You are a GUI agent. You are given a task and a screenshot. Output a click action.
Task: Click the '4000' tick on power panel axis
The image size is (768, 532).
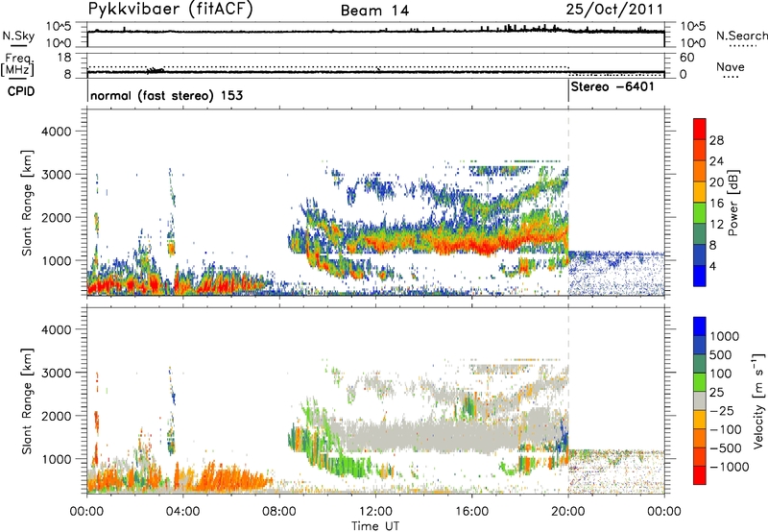(x=56, y=132)
